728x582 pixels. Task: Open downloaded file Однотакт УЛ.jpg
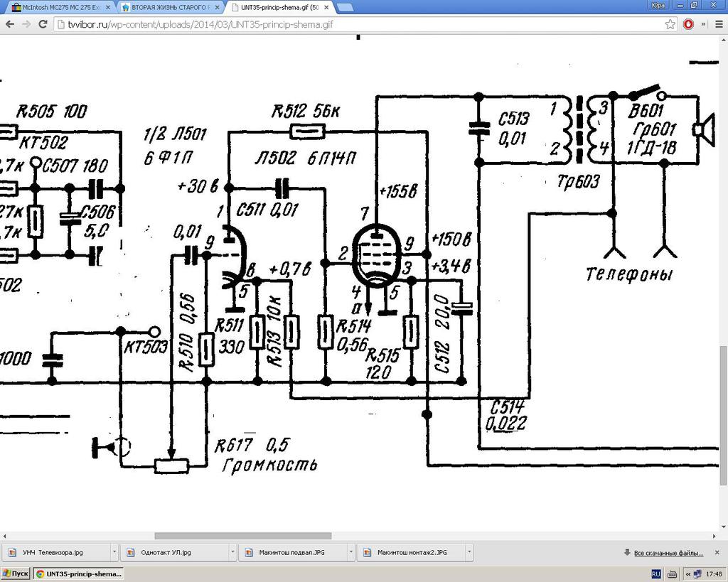click(x=175, y=552)
